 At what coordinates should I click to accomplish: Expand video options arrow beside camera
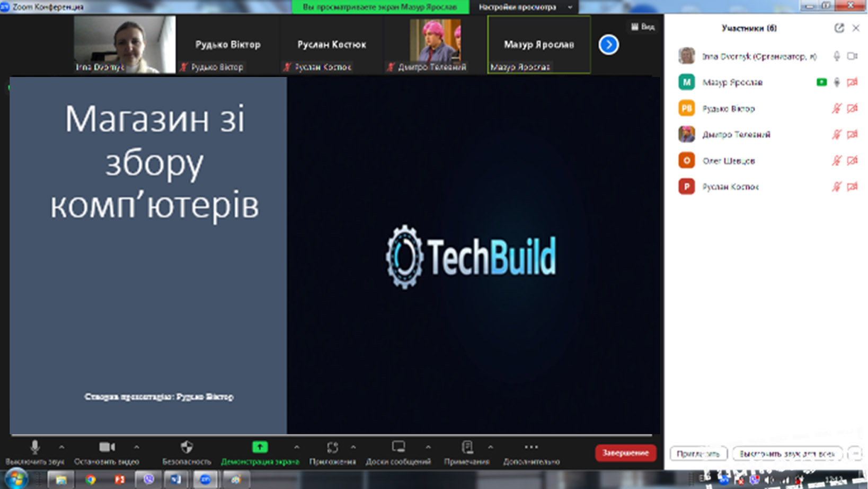pos(137,447)
